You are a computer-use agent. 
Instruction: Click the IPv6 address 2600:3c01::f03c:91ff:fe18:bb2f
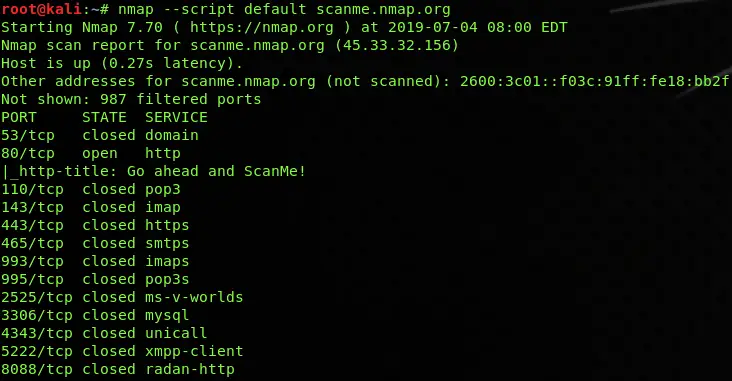pos(594,81)
